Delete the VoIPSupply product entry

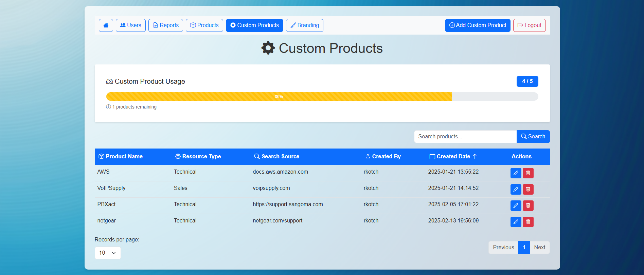coord(528,189)
